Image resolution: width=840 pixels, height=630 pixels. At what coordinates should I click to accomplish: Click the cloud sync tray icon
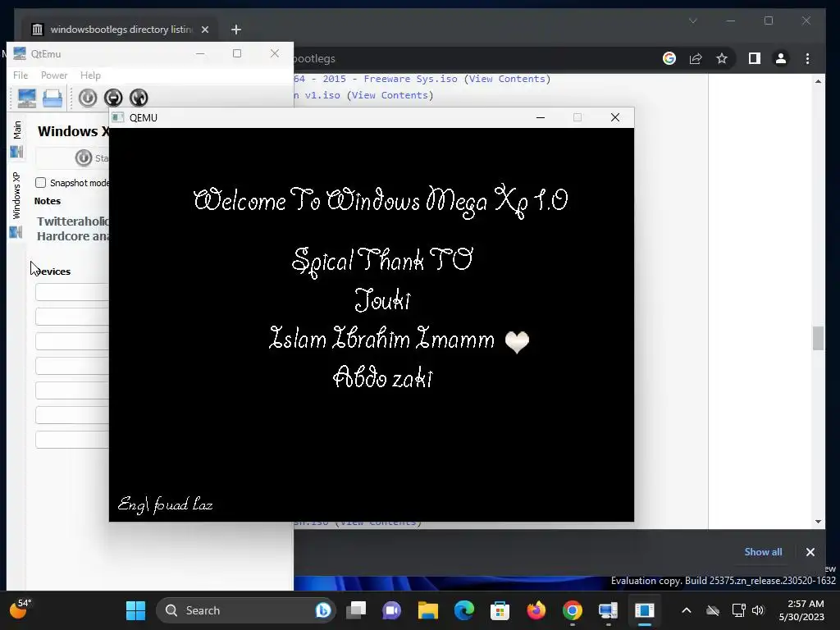coord(713,610)
